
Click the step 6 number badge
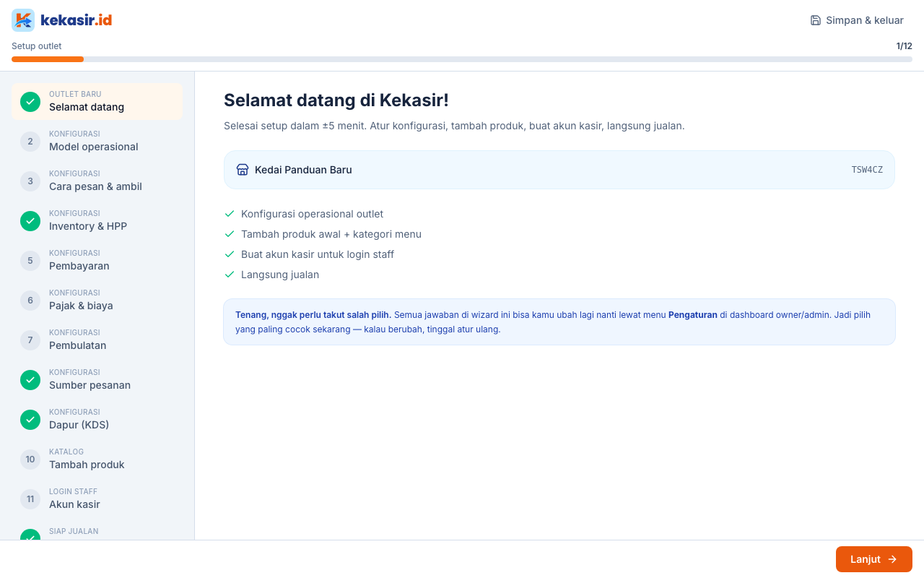(x=30, y=300)
